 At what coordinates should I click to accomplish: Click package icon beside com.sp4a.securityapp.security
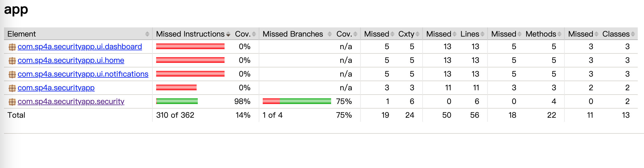pos(12,102)
